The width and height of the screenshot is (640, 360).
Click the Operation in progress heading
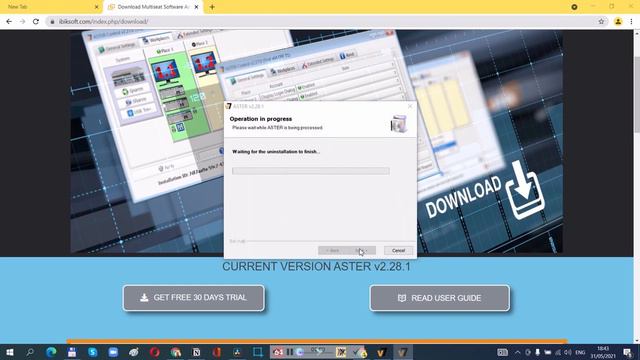coord(261,119)
